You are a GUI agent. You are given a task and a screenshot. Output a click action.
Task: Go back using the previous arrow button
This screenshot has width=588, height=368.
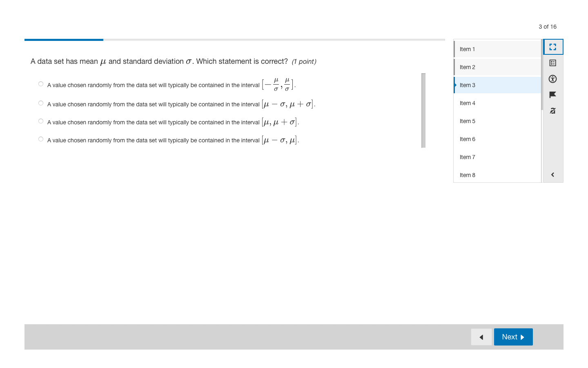[481, 337]
